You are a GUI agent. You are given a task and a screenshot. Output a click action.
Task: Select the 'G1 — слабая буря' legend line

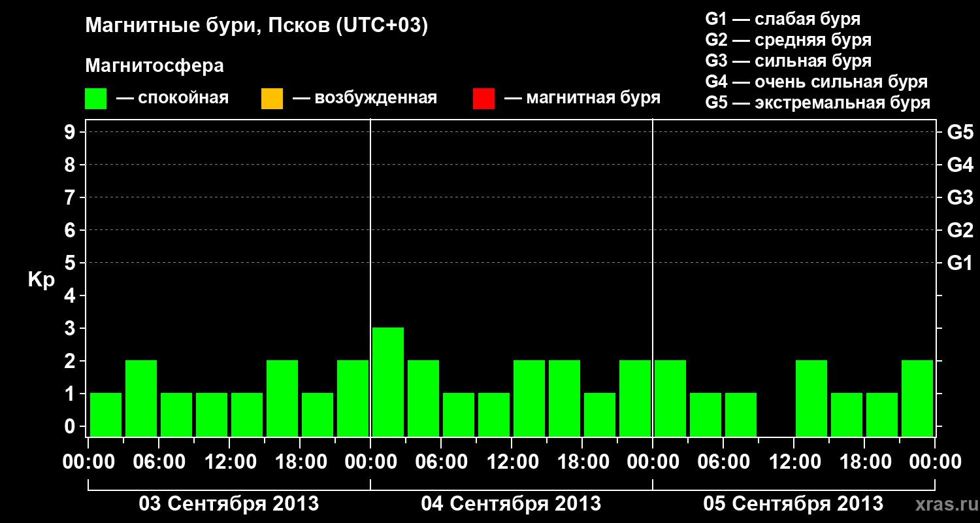point(783,19)
